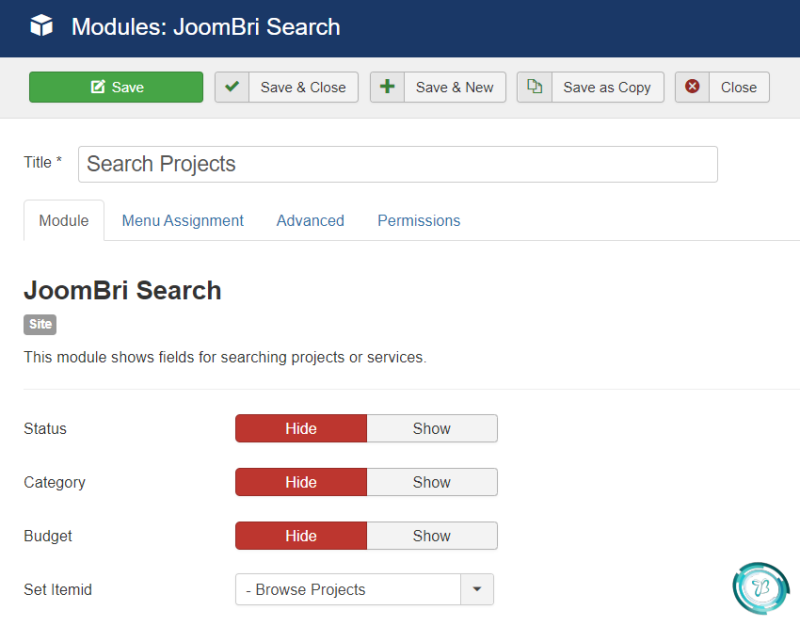This screenshot has width=800, height=626.
Task: Click the green Save button
Action: [x=116, y=87]
